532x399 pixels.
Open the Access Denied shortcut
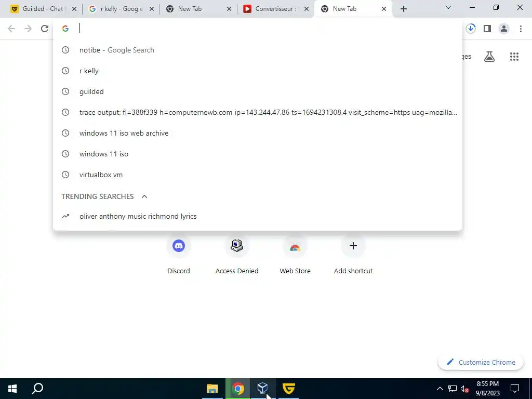click(x=237, y=255)
